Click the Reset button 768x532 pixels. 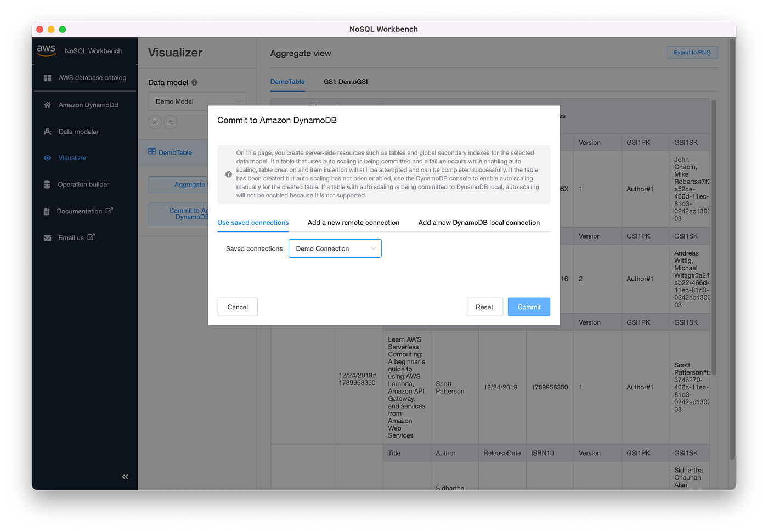point(484,307)
